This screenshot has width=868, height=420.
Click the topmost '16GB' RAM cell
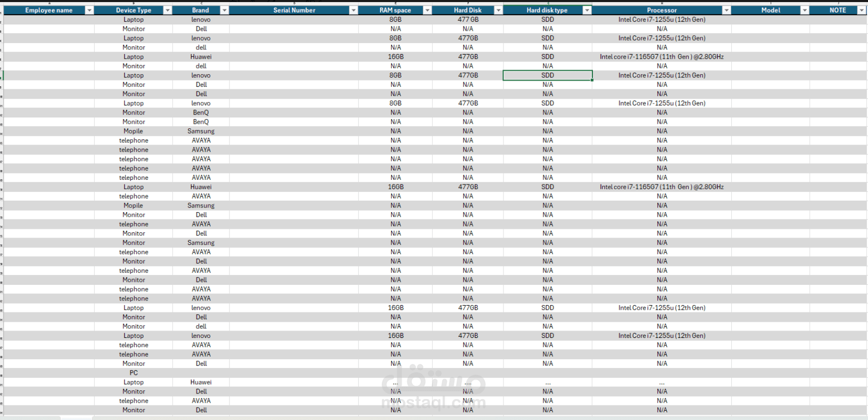pos(396,57)
